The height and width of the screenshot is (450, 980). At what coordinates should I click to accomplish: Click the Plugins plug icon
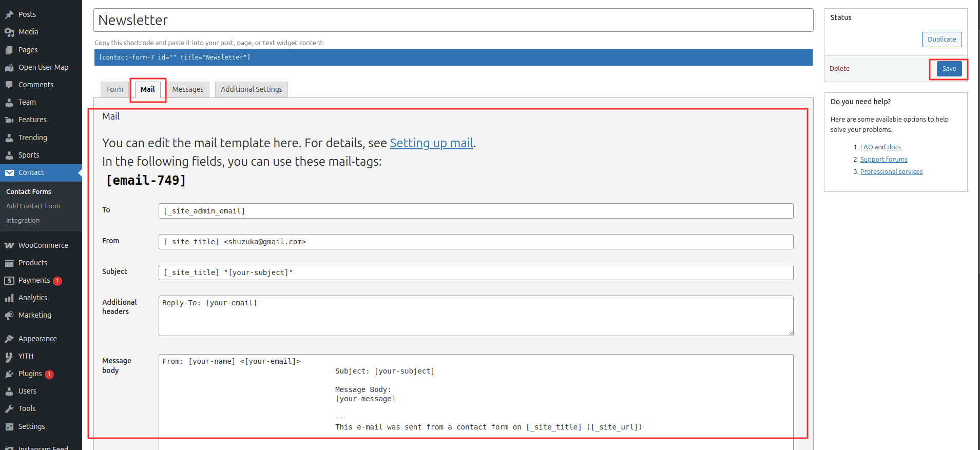point(9,374)
